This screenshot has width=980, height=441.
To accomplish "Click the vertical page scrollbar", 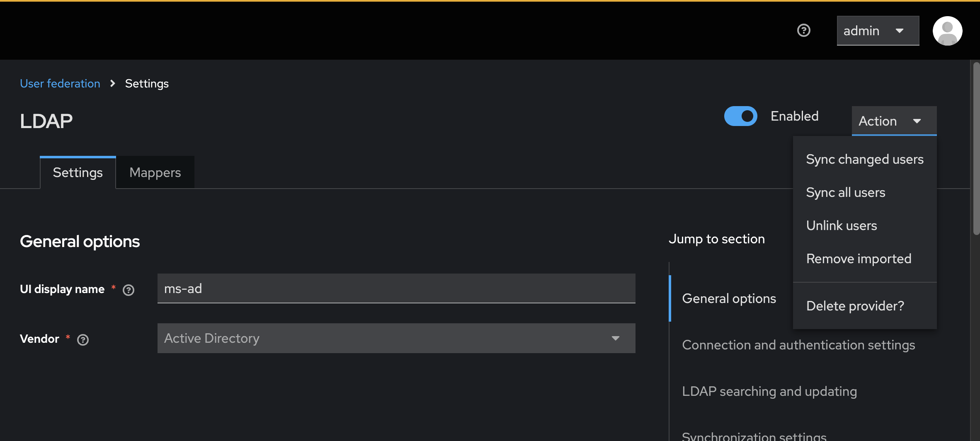I will pyautogui.click(x=976, y=149).
